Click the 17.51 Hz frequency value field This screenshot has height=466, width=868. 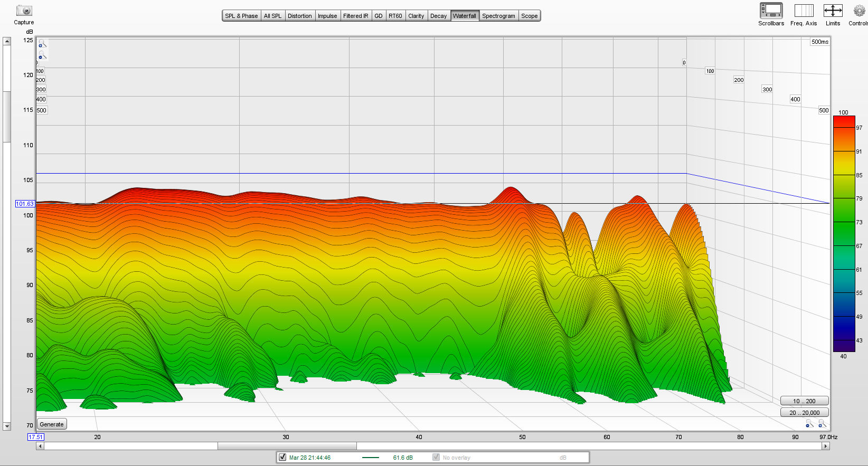point(36,437)
